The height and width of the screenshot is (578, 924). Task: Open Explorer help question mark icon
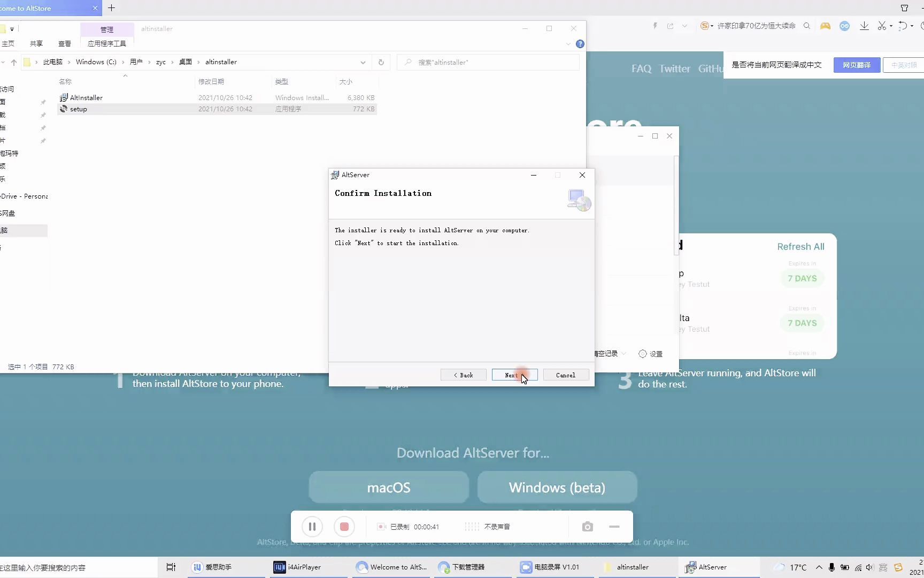tap(580, 44)
